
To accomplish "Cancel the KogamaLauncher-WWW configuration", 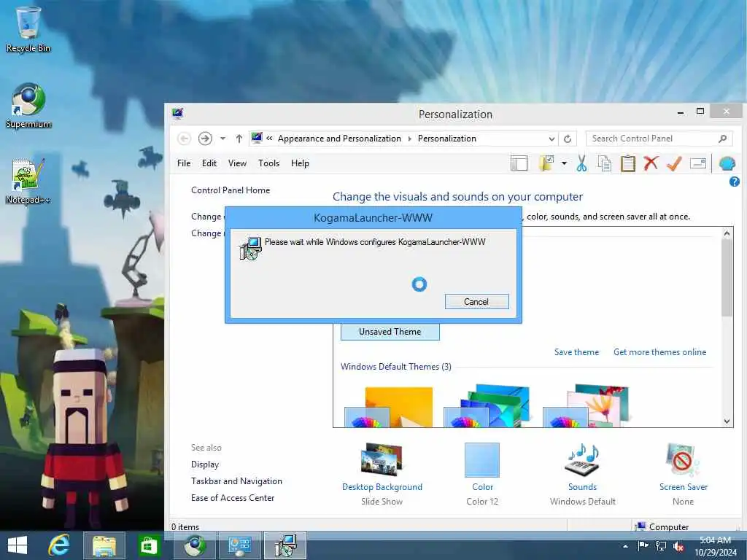I will (x=476, y=301).
